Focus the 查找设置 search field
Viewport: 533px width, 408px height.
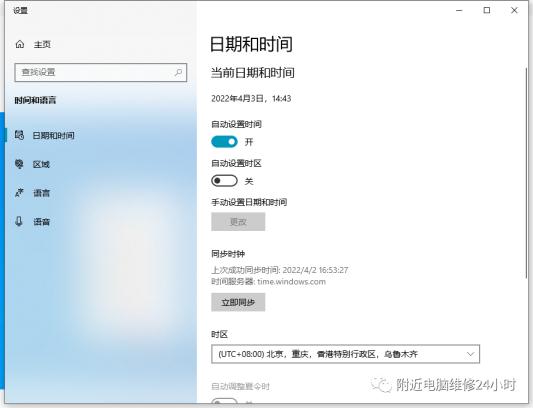point(101,72)
